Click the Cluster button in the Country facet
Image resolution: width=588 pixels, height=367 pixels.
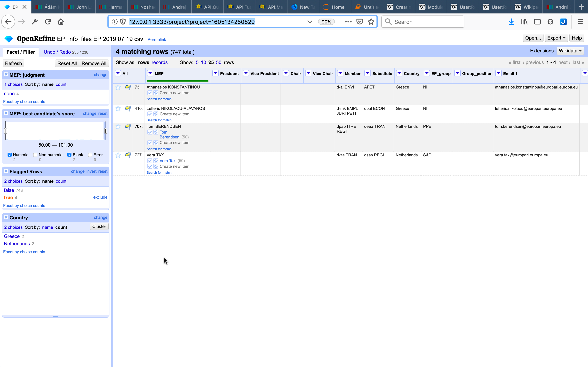(99, 227)
